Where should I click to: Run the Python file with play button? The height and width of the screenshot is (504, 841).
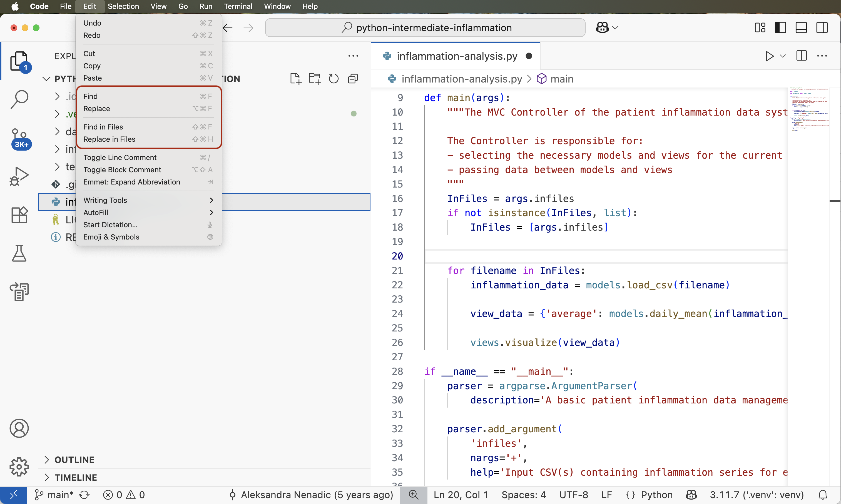769,56
